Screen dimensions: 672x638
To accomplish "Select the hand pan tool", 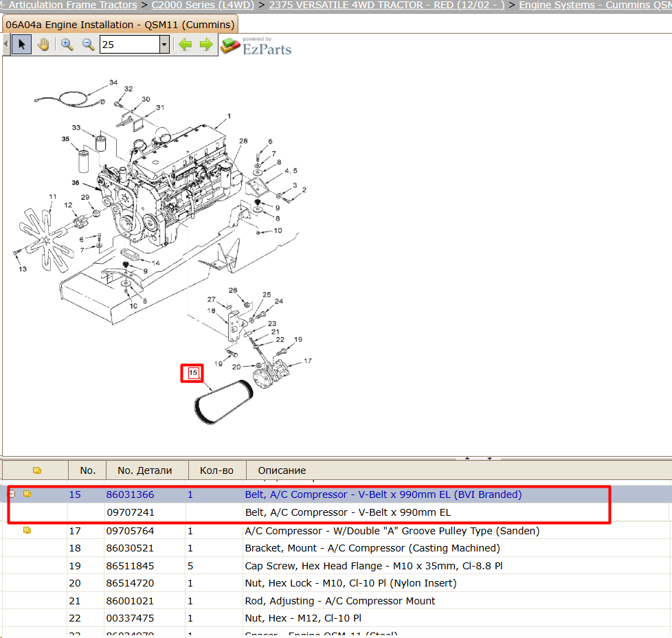I will coord(43,45).
